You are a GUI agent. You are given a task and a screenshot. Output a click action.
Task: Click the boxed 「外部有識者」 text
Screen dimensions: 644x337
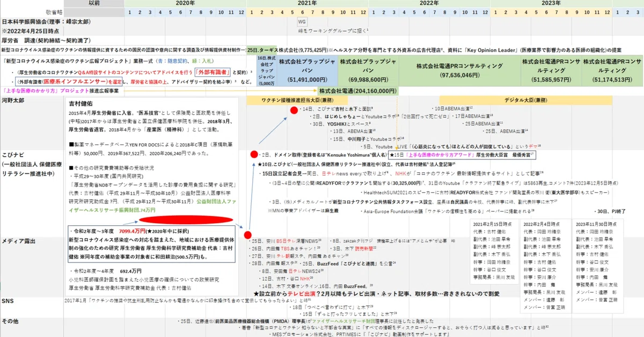[x=213, y=71]
